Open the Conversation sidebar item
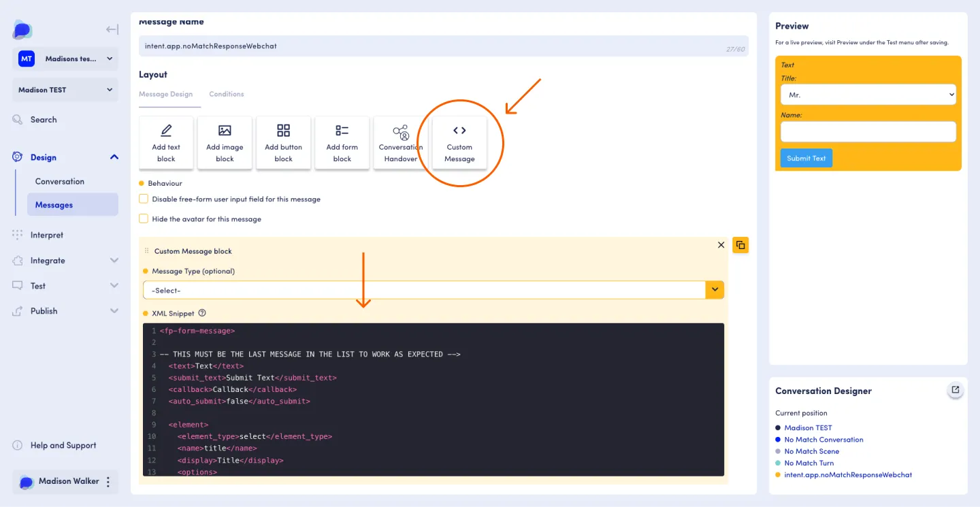Viewport: 980px width, 507px height. click(x=60, y=182)
